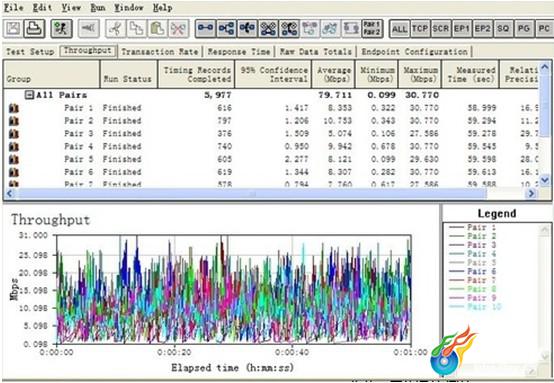Collapse the All Pairs group
The width and height of the screenshot is (554, 383).
(x=29, y=95)
